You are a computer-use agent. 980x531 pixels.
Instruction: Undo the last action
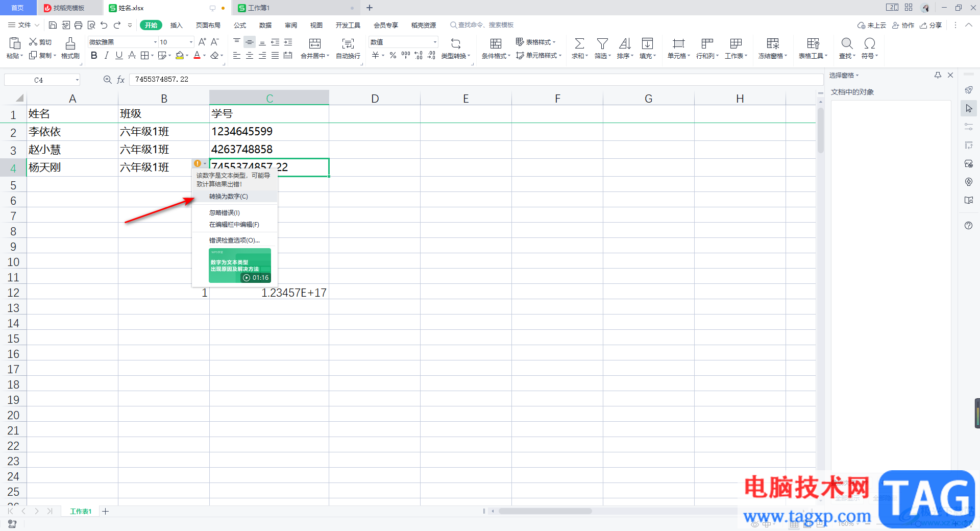[104, 25]
